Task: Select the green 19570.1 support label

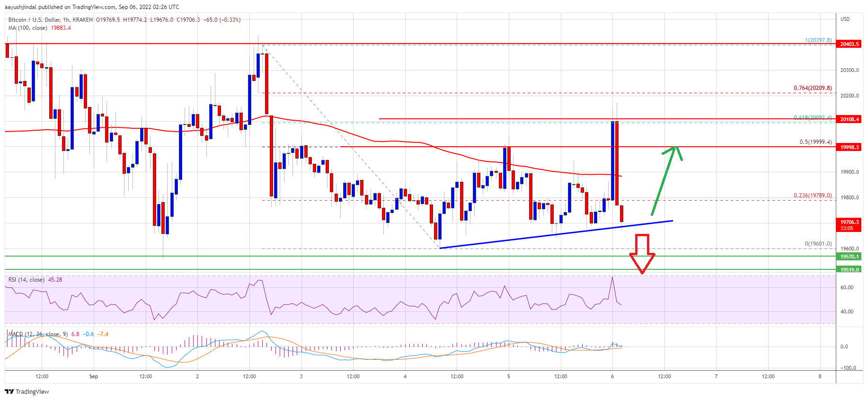Action: [x=849, y=257]
